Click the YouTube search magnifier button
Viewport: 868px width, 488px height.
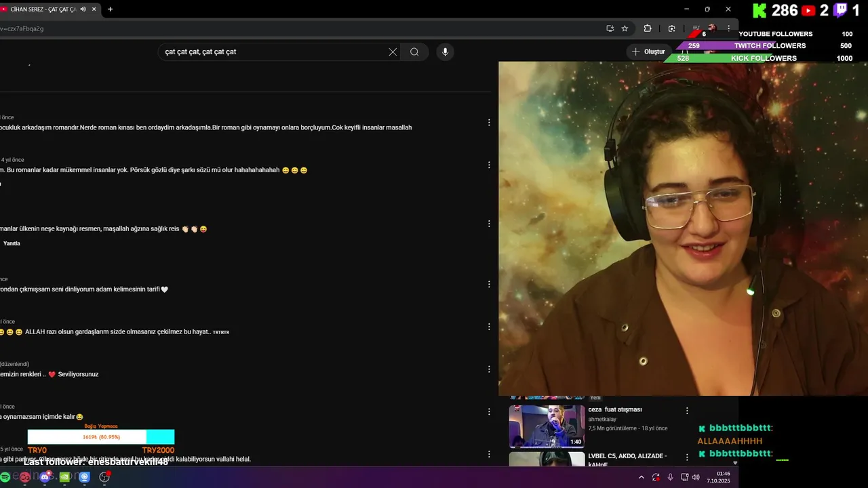[x=414, y=52]
